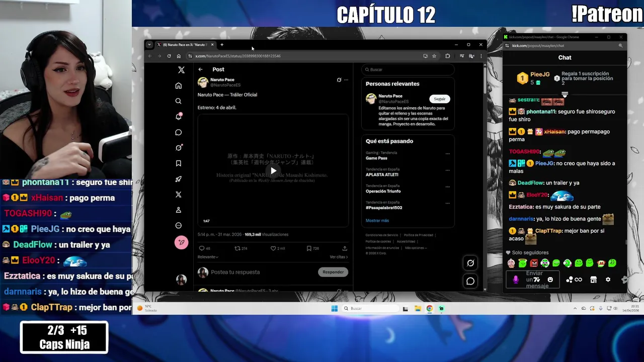Open Notifications bell in X sidebar
Viewport: 644px width, 362px height.
(x=178, y=117)
